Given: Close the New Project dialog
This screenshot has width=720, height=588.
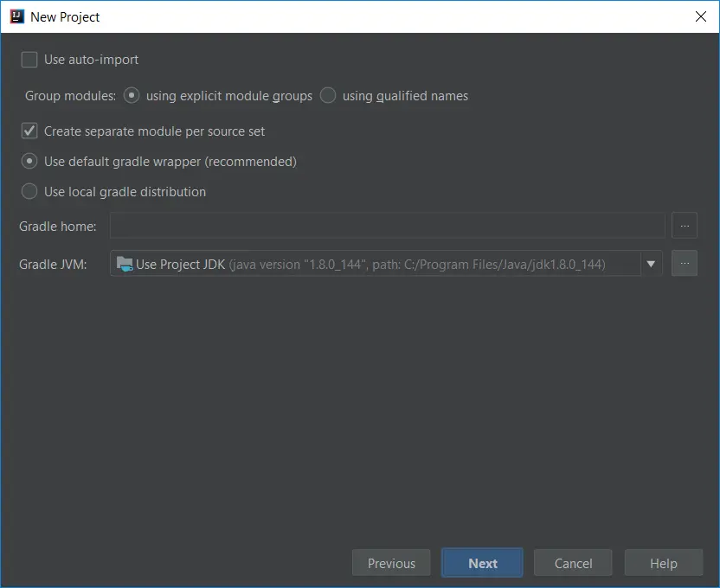Looking at the screenshot, I should click(701, 16).
